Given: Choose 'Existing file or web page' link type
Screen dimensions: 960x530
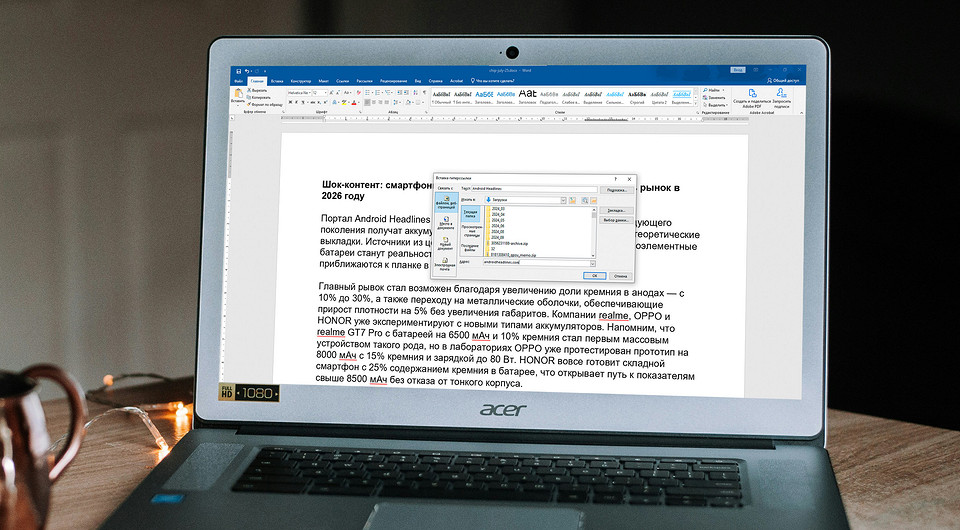Looking at the screenshot, I should 445,203.
